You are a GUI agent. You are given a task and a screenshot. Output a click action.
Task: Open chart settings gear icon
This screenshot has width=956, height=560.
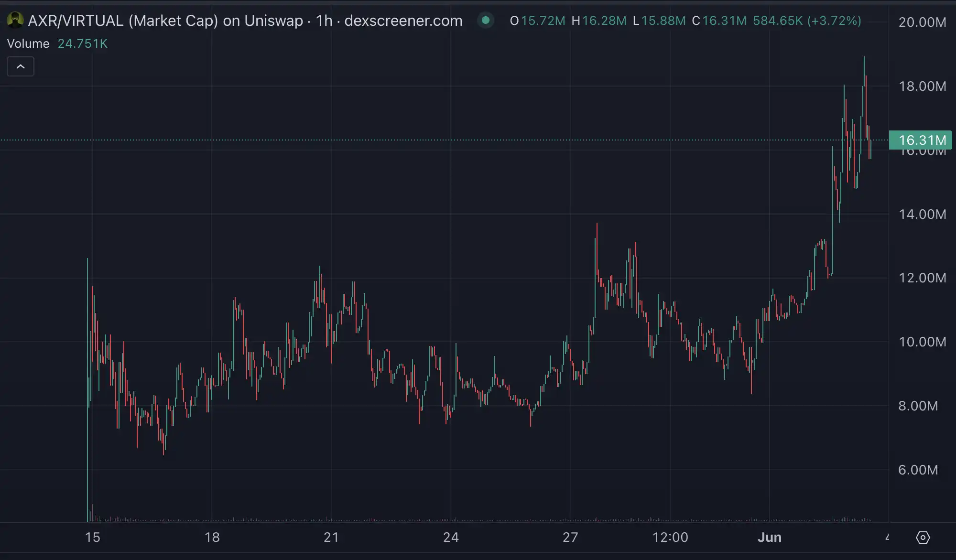(923, 538)
